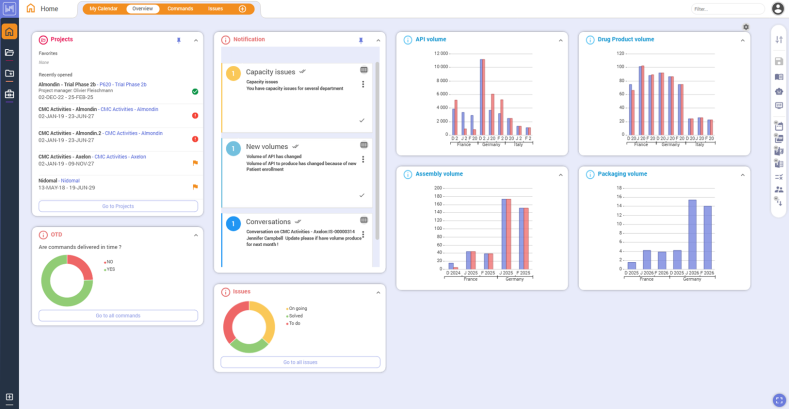The height and width of the screenshot is (409, 789).
Task: Collapse the Drug Product volume panel
Action: 743,40
